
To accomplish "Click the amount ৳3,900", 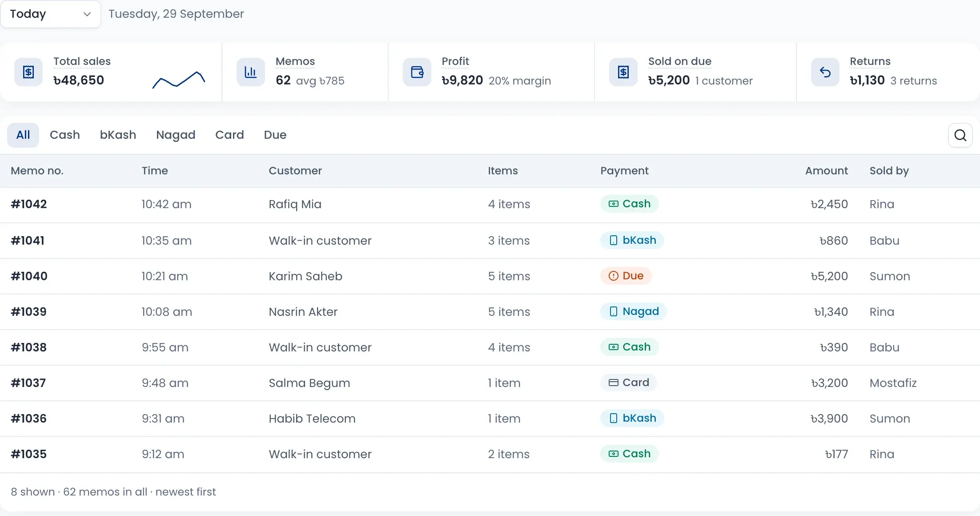I will 829,419.
